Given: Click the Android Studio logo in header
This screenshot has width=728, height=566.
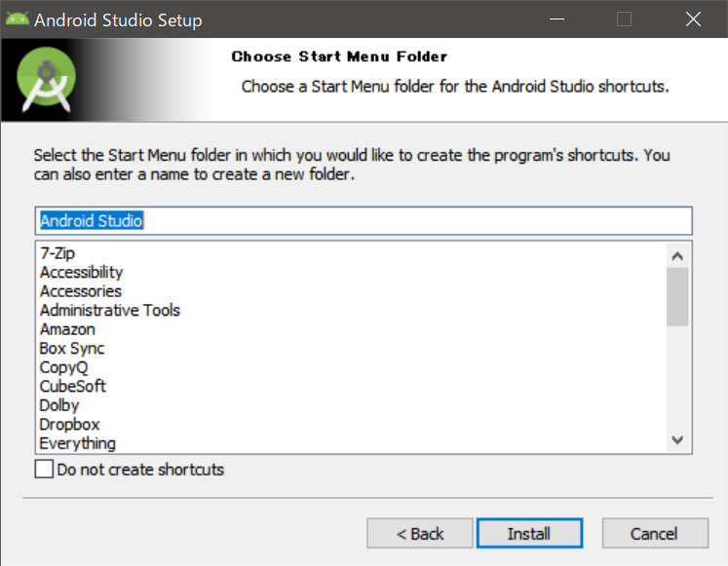Looking at the screenshot, I should 46,78.
